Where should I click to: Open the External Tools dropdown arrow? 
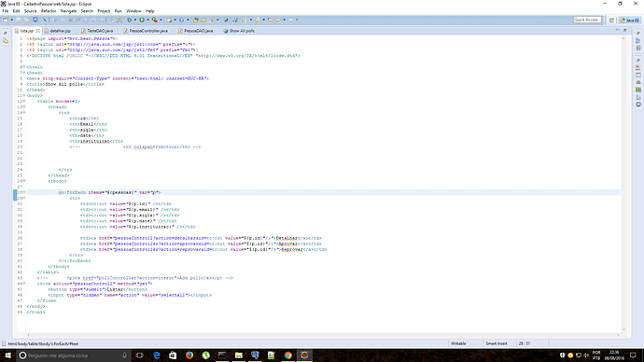click(161, 20)
